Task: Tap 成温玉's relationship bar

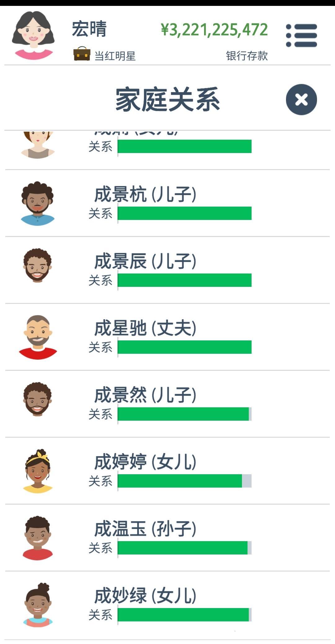Action: [x=185, y=548]
